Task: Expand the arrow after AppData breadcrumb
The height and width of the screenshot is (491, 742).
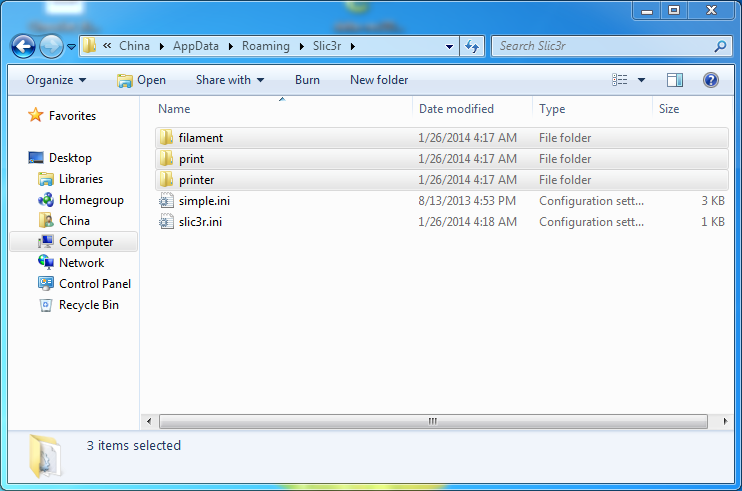Action: 231,46
